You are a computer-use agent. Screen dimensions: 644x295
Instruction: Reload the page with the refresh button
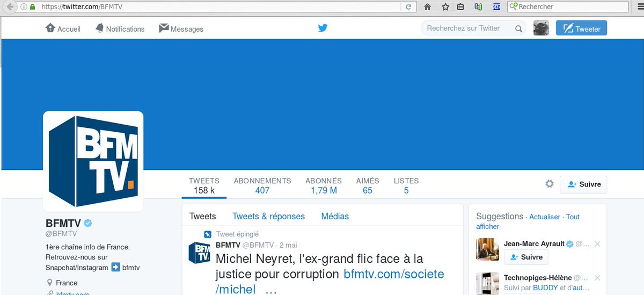coord(408,7)
